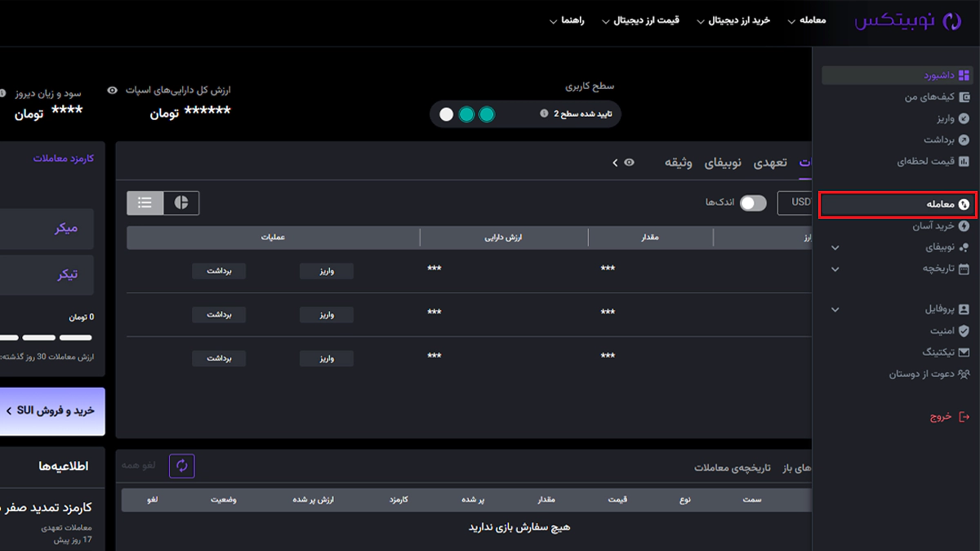Click پر شده (filled) orders column header
The width and height of the screenshot is (980, 551).
click(x=474, y=500)
